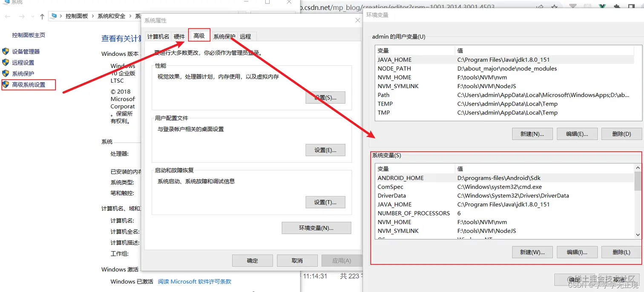Select the DriverData system variable row
The image size is (644, 292).
click(505, 196)
